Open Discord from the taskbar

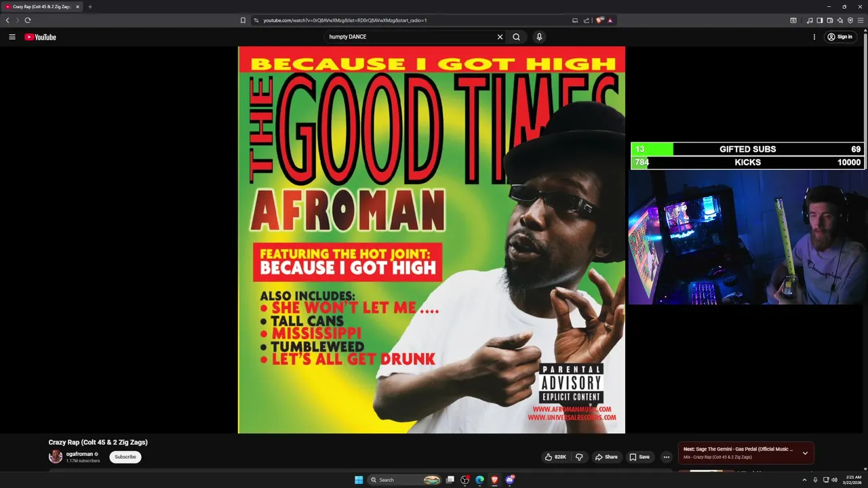(x=509, y=480)
